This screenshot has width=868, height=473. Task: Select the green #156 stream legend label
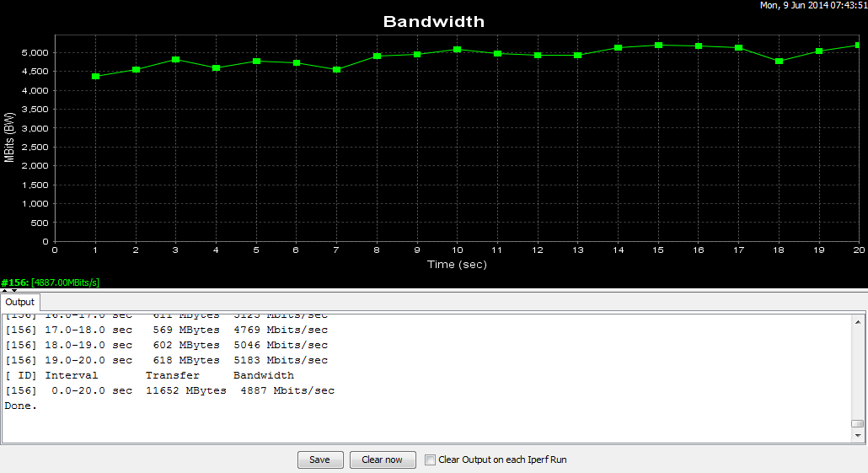[x=51, y=282]
